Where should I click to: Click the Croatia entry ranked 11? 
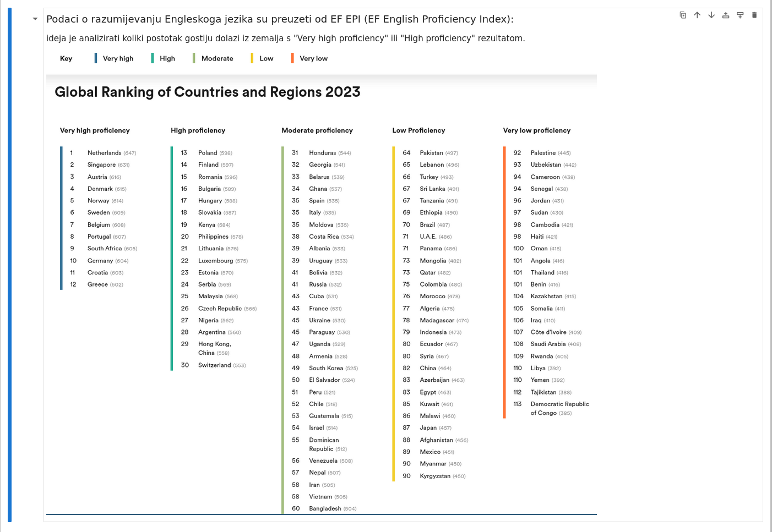pos(97,273)
